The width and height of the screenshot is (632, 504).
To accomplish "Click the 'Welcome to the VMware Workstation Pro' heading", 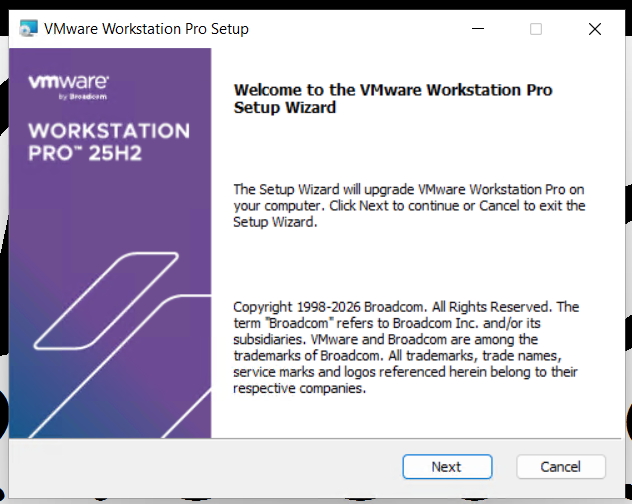I will pyautogui.click(x=392, y=90).
